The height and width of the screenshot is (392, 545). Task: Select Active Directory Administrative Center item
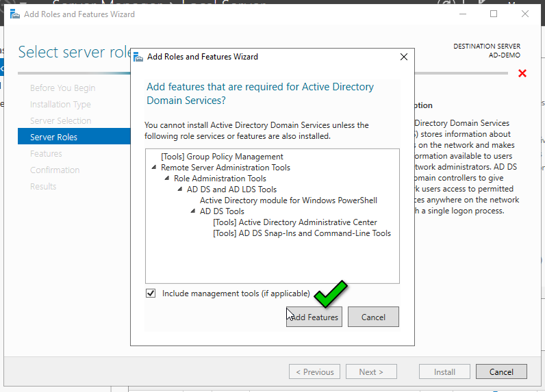pos(294,222)
